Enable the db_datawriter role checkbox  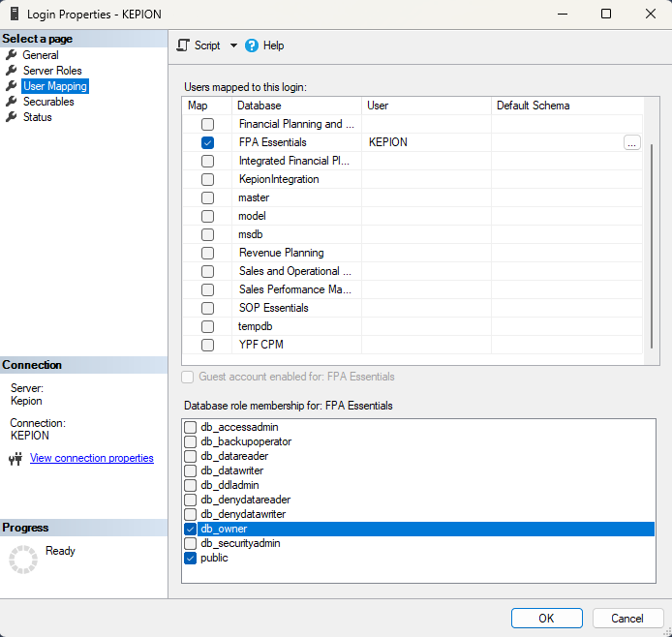click(x=191, y=471)
